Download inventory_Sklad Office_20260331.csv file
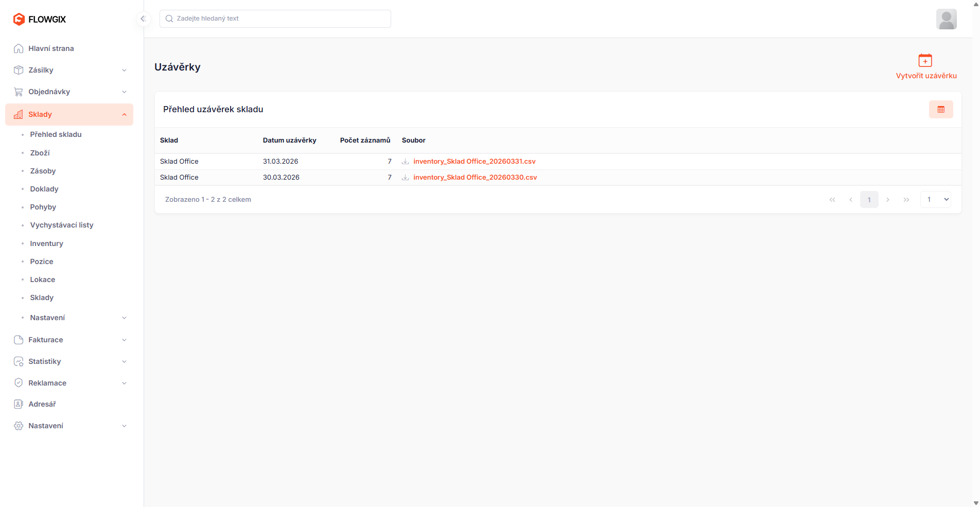980x507 pixels. click(474, 162)
